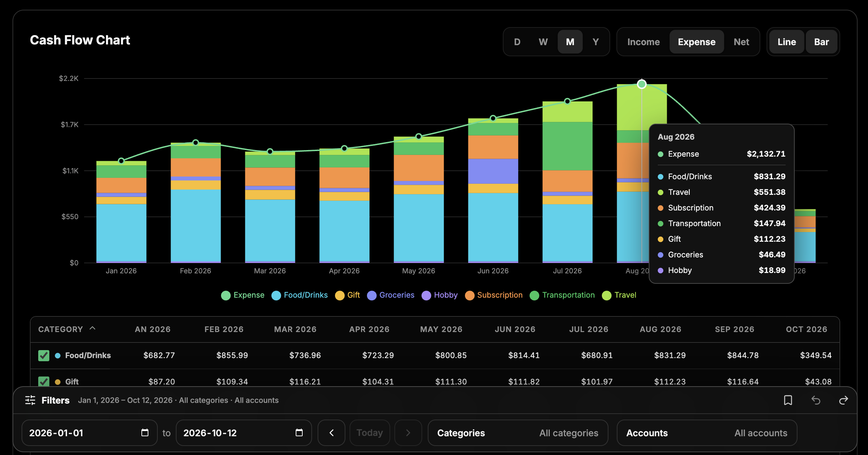Toggle Gift legend item

point(347,295)
